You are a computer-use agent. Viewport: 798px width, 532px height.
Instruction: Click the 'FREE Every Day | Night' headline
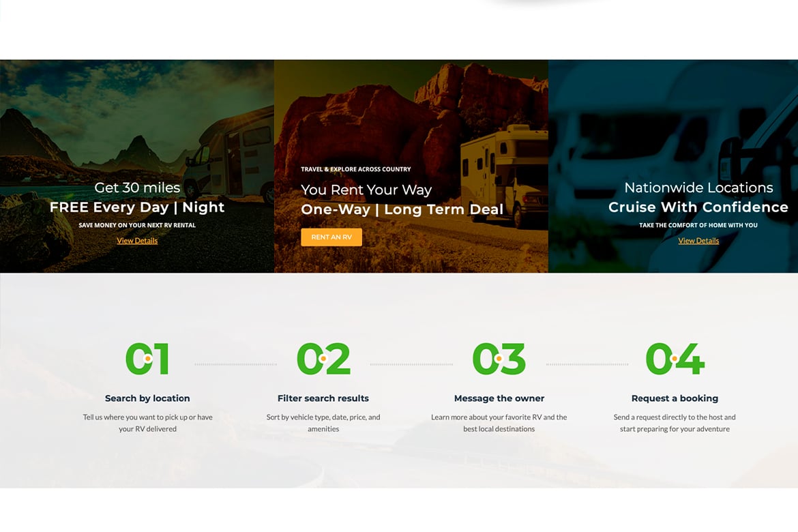pos(137,207)
